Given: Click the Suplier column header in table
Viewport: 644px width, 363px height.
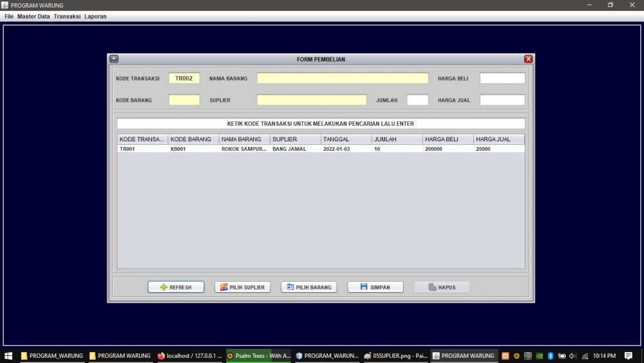Looking at the screenshot, I should 295,139.
